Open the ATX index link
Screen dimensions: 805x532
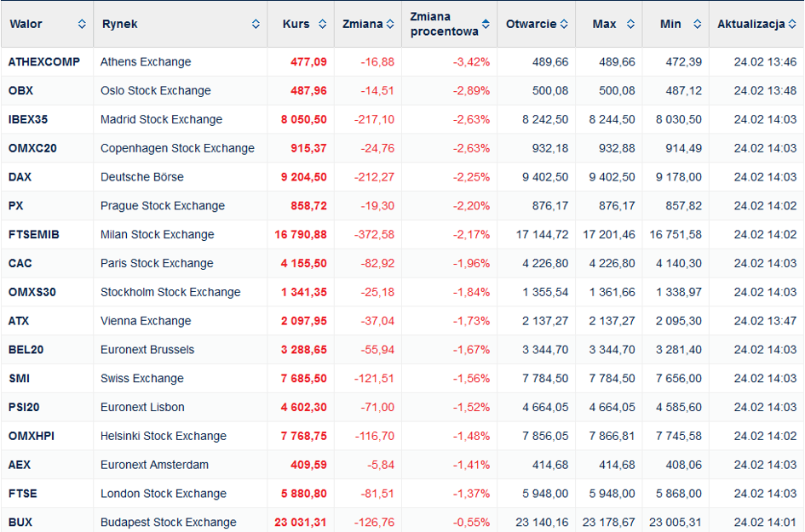[x=19, y=320]
